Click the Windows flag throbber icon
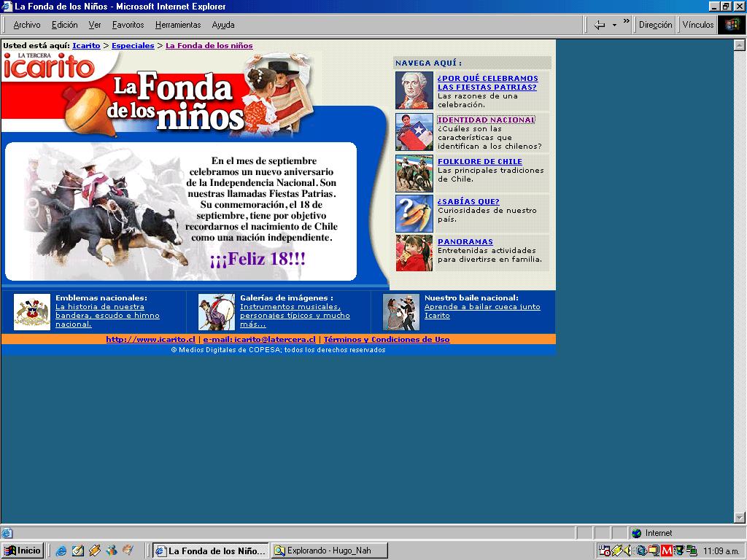 [x=732, y=25]
